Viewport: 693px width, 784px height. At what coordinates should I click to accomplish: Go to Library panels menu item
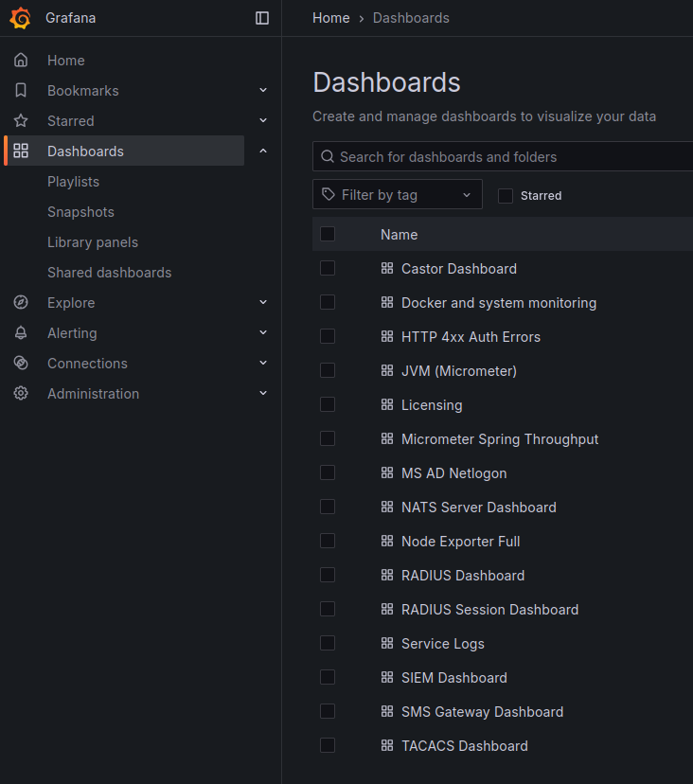pyautogui.click(x=93, y=242)
